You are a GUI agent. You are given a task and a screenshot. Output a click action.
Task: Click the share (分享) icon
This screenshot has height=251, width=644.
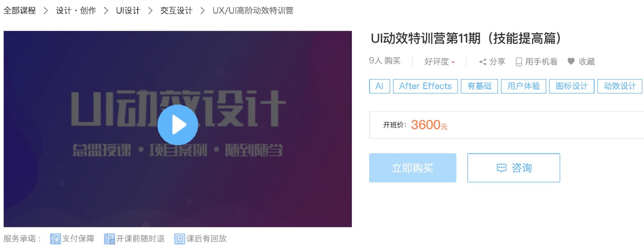(x=483, y=62)
